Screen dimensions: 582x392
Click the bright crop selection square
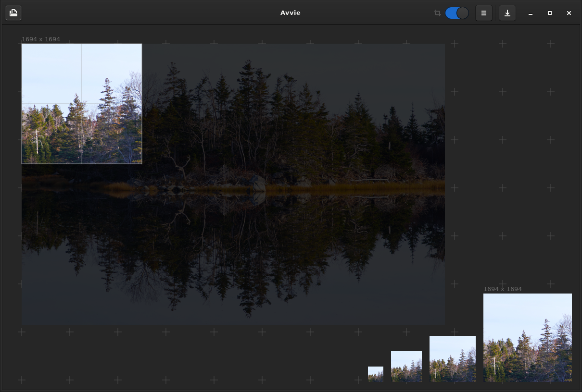(82, 104)
